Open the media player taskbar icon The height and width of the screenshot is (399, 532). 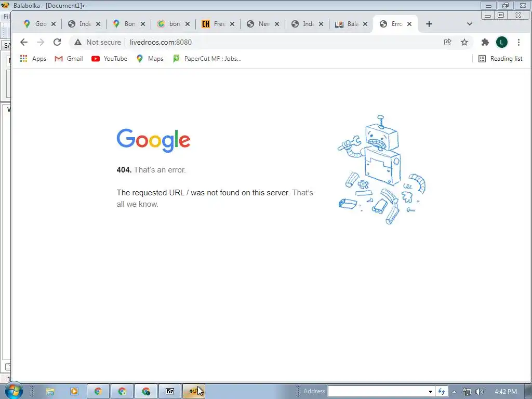click(x=74, y=392)
